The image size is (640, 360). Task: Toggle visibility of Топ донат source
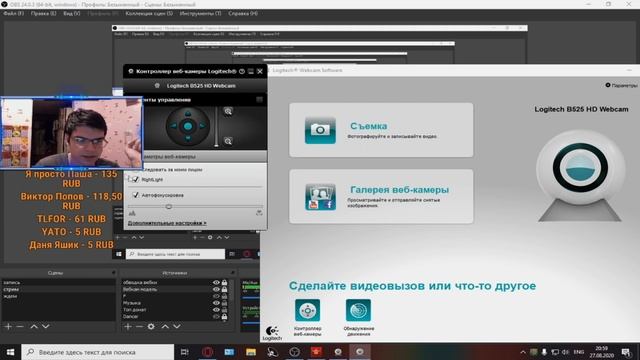click(216, 310)
